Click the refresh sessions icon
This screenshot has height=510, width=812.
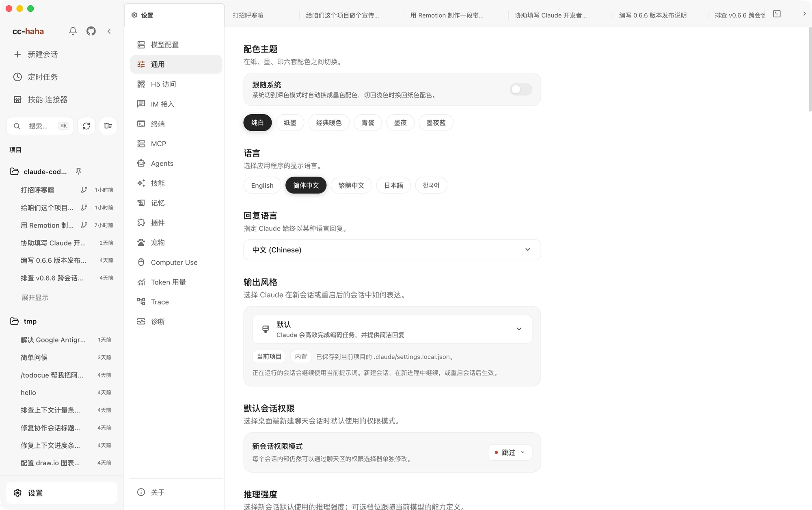(x=86, y=126)
